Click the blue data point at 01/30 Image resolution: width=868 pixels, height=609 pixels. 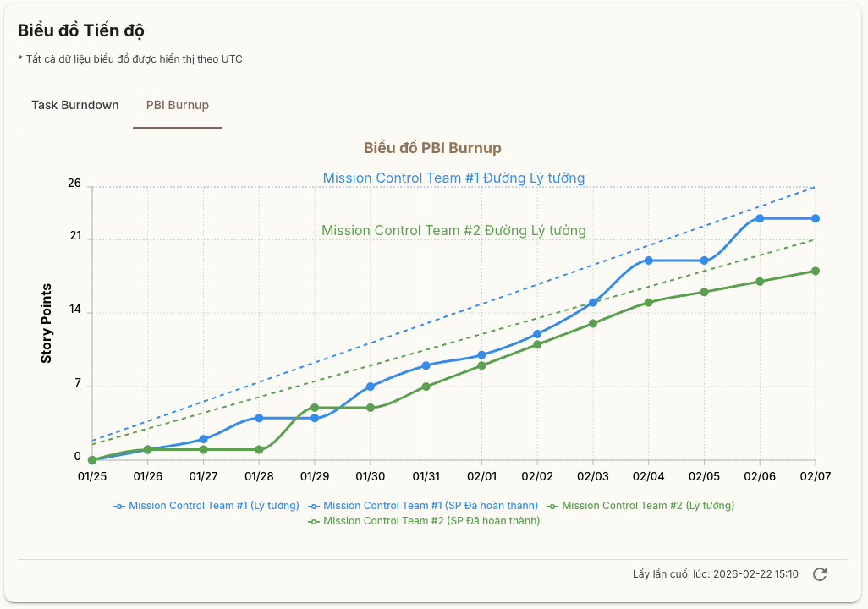click(x=371, y=387)
